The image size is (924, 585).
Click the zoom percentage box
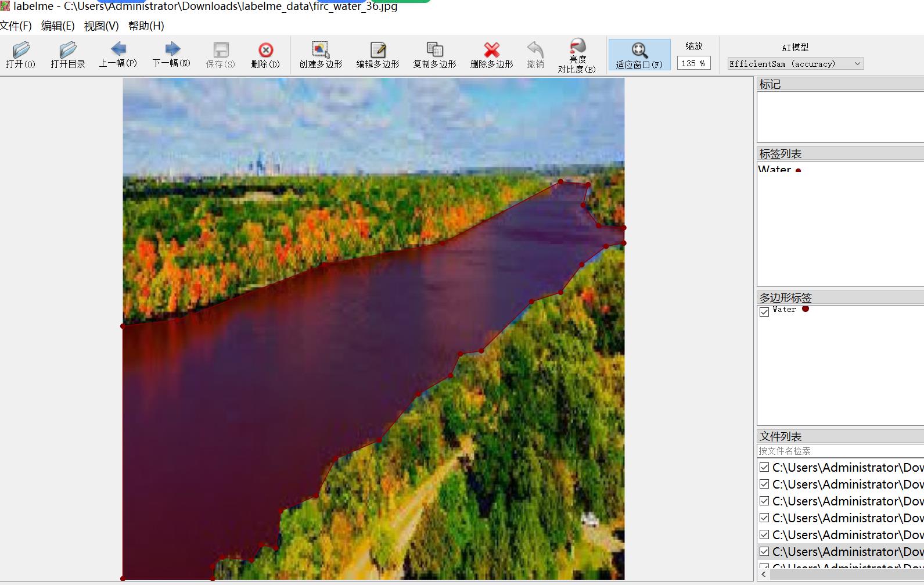[693, 63]
